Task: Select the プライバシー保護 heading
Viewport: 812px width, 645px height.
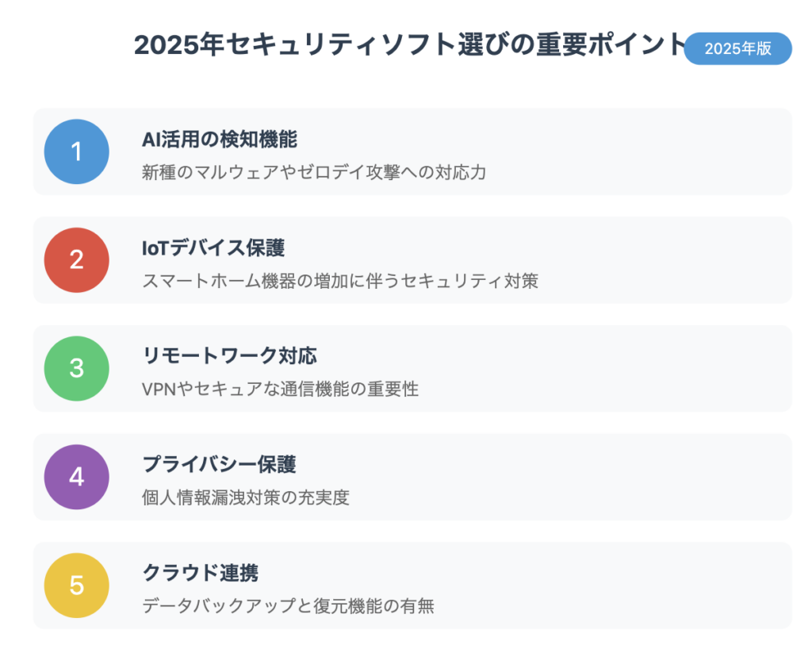Action: [x=219, y=464]
